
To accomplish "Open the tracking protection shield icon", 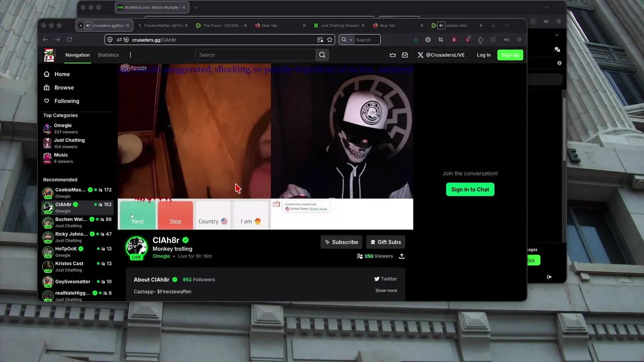I will (x=110, y=40).
